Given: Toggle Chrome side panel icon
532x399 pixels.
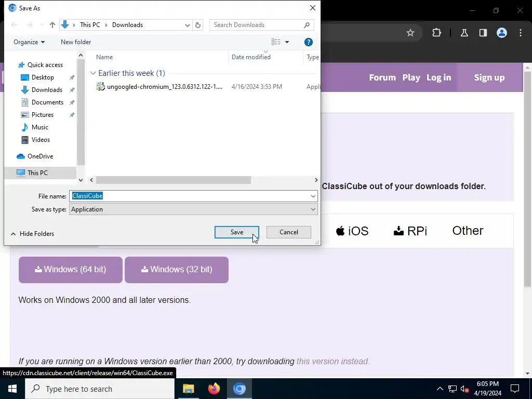Looking at the screenshot, I should [483, 33].
